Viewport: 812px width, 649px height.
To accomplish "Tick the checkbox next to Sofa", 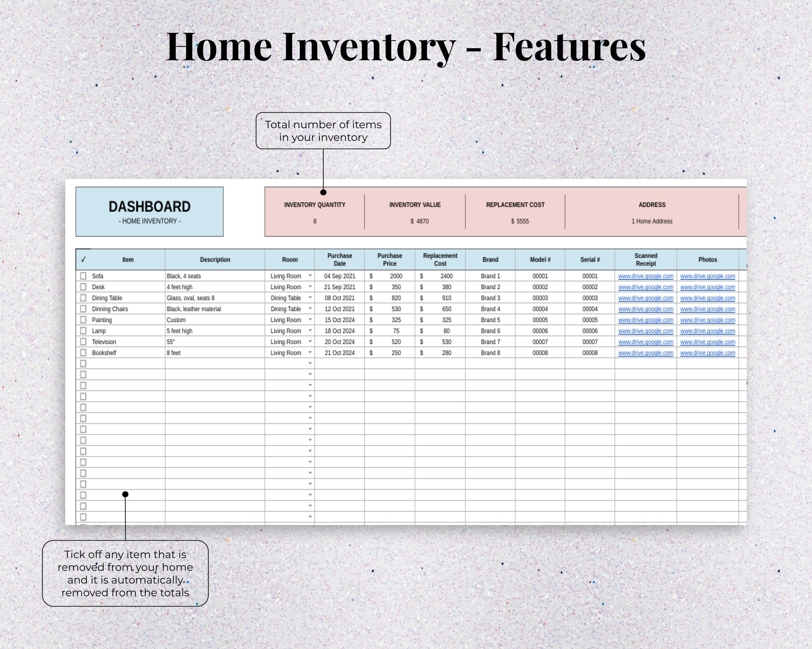I will [x=83, y=276].
